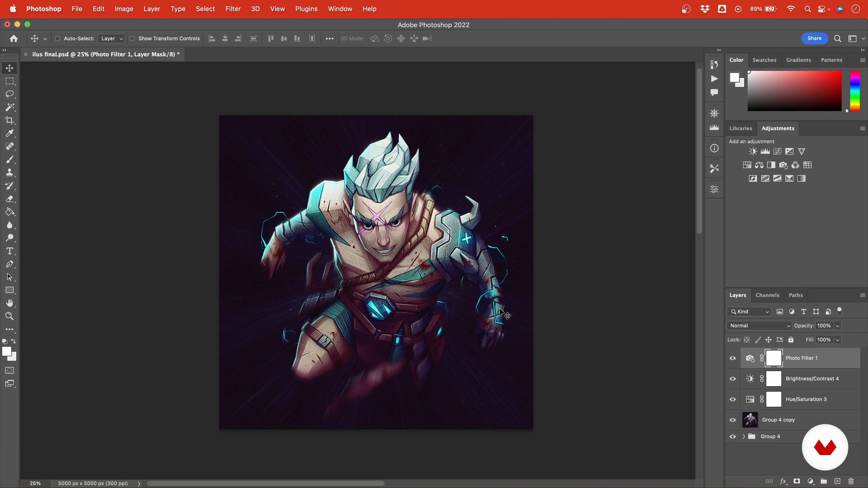Viewport: 868px width, 488px height.
Task: Select the Blur tool
Action: pyautogui.click(x=9, y=225)
